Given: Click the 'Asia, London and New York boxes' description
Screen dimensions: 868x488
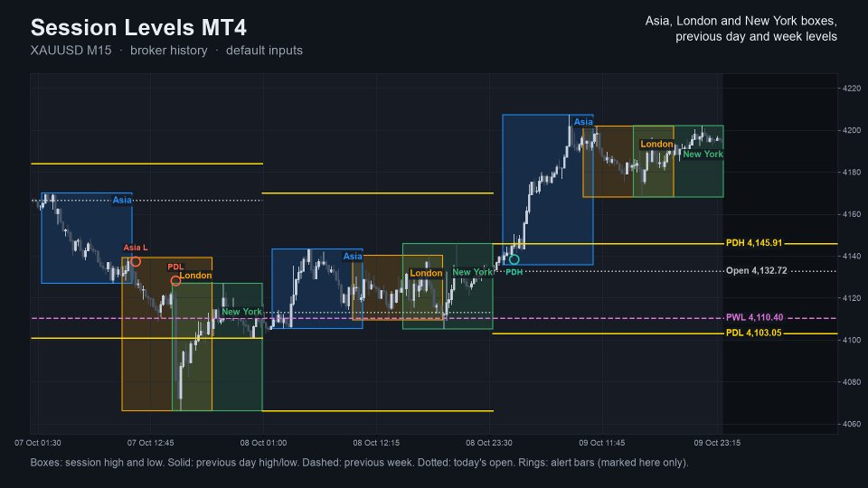Looking at the screenshot, I should (741, 21).
